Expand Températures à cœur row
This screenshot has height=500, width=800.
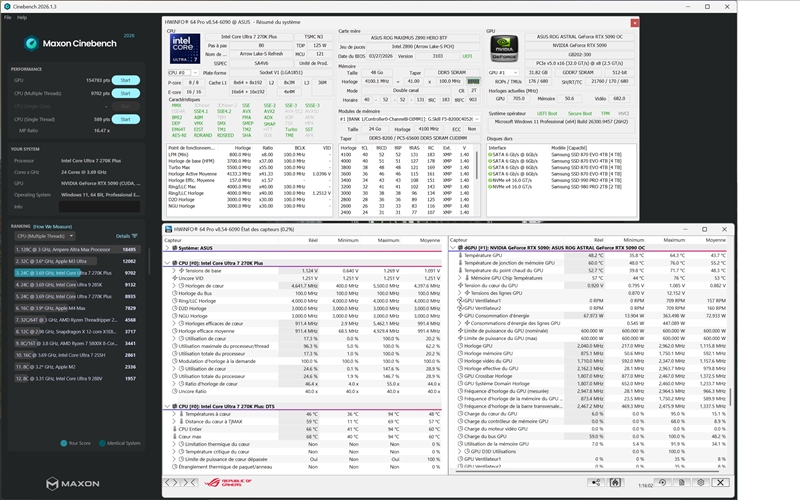(174, 414)
